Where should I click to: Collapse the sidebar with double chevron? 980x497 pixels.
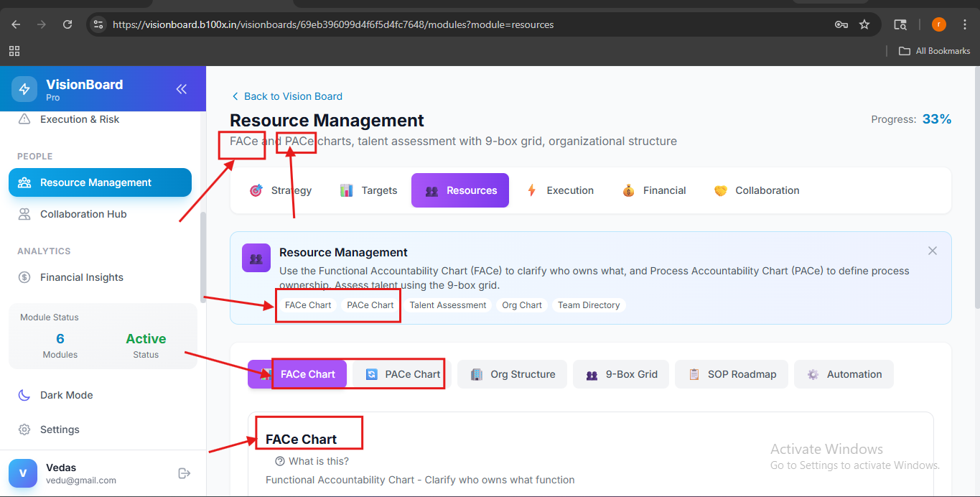click(182, 89)
